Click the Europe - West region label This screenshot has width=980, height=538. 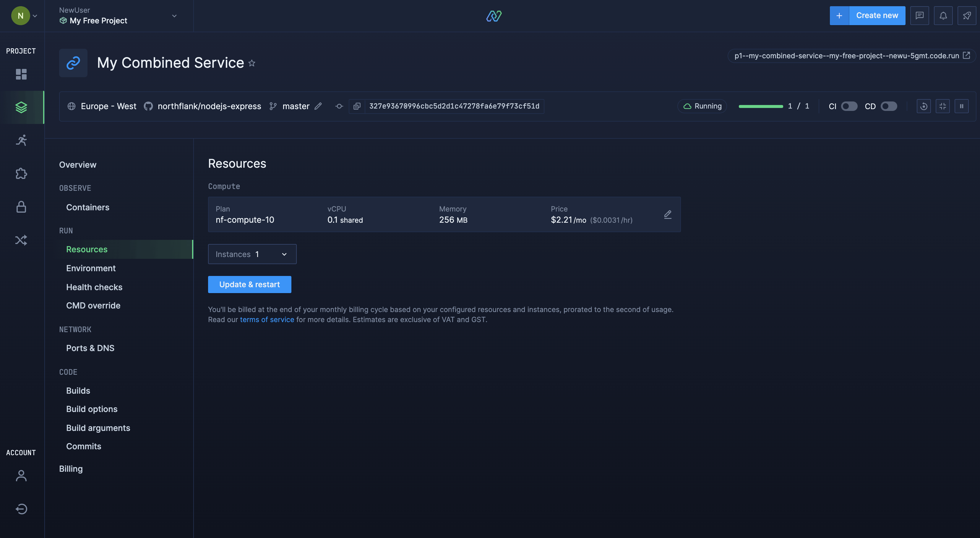108,106
